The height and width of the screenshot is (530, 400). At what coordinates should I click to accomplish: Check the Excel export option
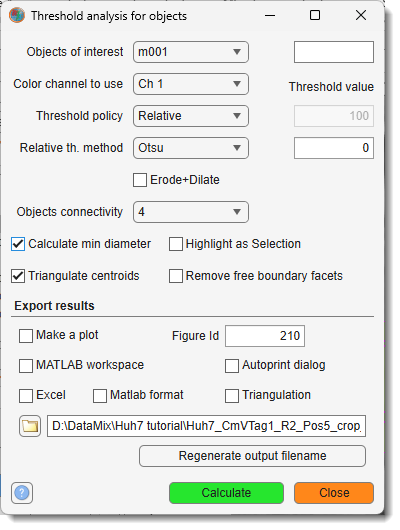(26, 396)
